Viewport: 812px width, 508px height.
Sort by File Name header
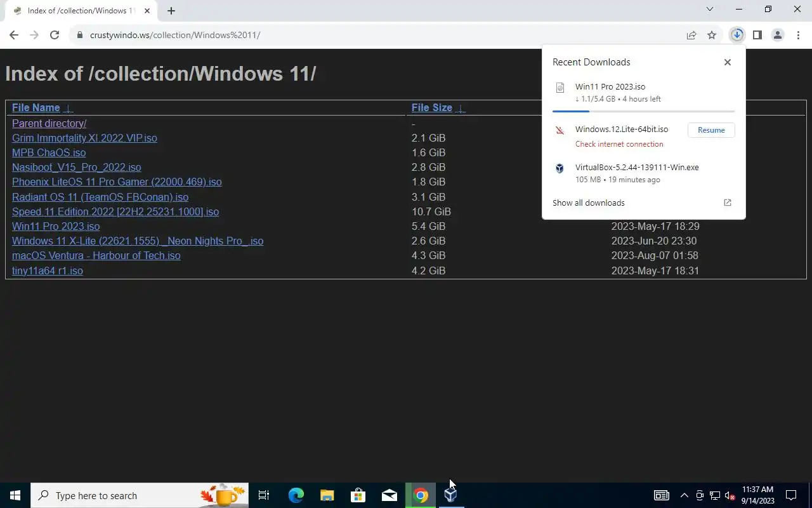pos(36,108)
